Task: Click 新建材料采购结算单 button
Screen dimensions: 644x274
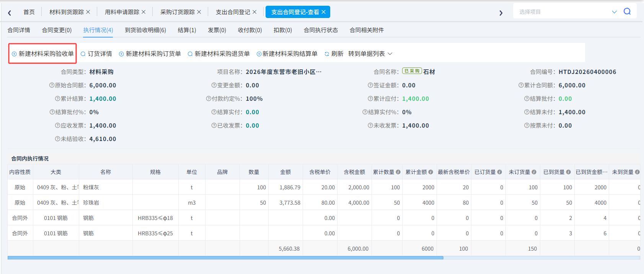Action: pos(287,54)
